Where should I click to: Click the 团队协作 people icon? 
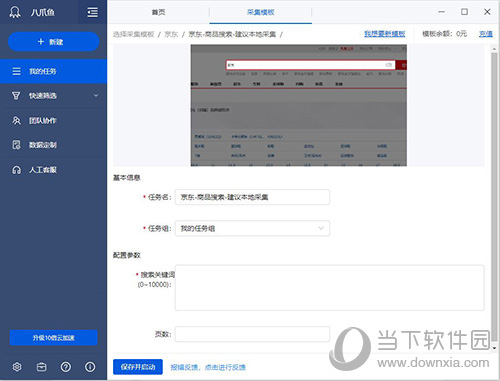pyautogui.click(x=16, y=120)
